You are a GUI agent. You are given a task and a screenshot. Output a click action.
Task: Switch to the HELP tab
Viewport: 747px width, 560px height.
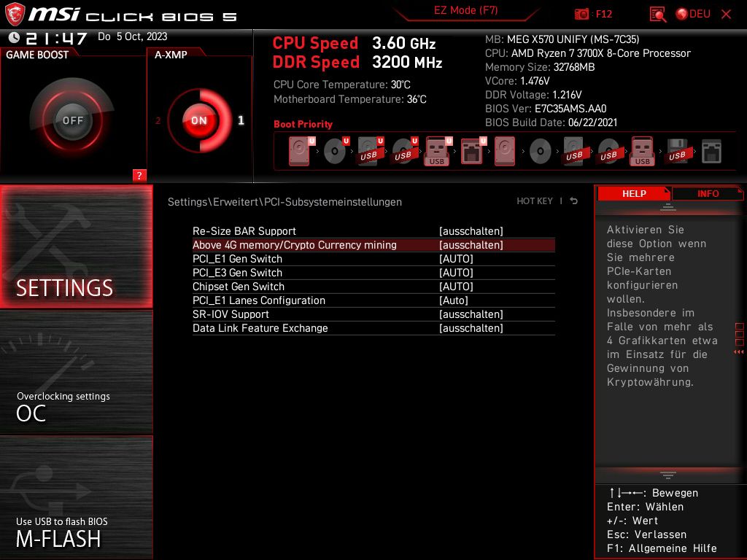click(x=634, y=193)
